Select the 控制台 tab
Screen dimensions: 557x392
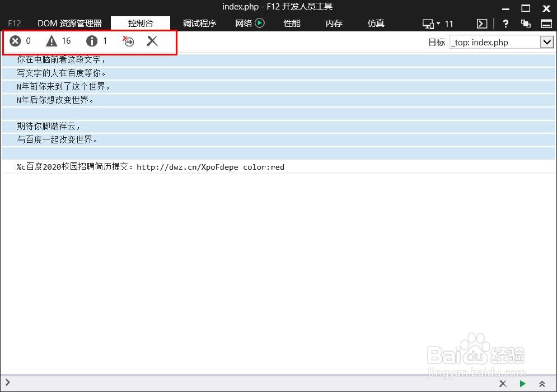tap(141, 24)
